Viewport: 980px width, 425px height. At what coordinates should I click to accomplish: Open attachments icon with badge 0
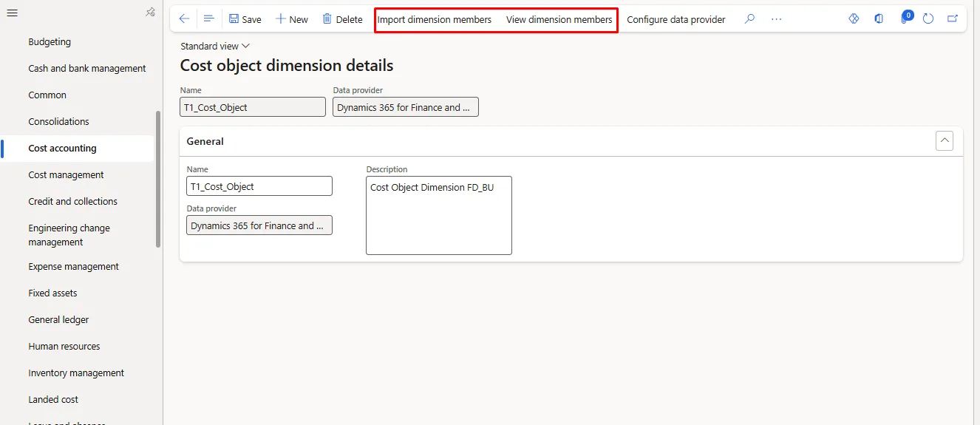tap(905, 18)
